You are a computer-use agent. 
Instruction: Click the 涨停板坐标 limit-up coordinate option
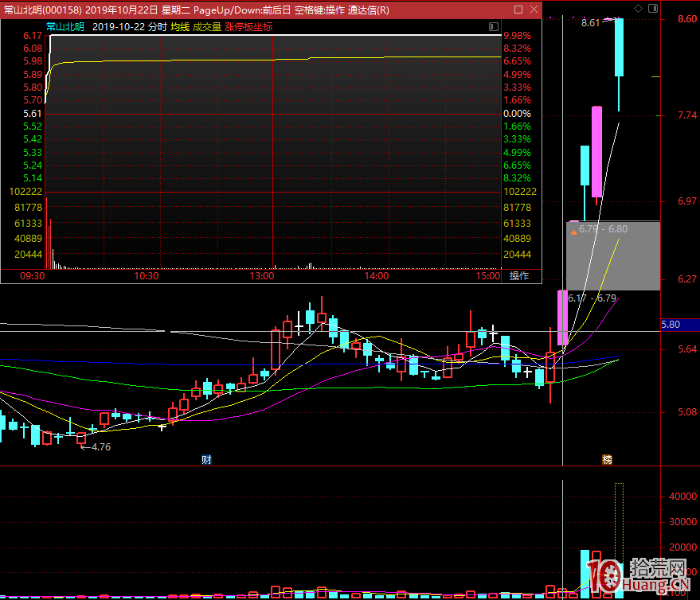click(248, 26)
